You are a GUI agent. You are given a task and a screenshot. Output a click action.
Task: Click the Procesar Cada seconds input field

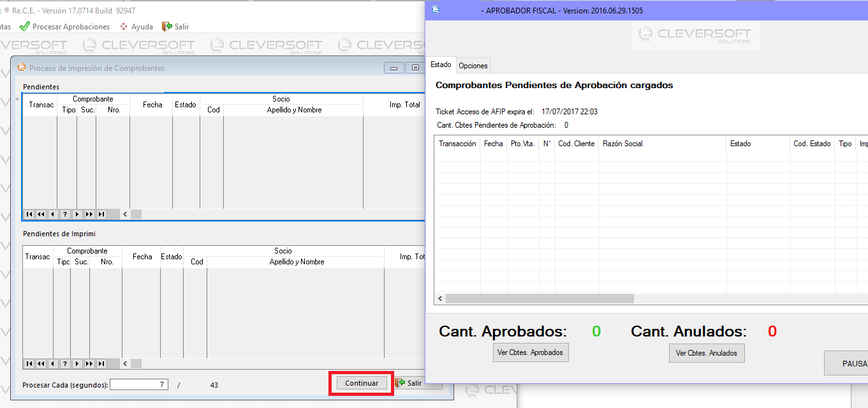(x=139, y=384)
